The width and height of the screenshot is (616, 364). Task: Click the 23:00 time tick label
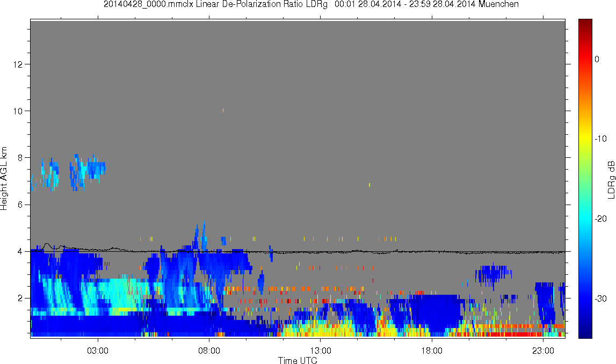click(x=543, y=351)
